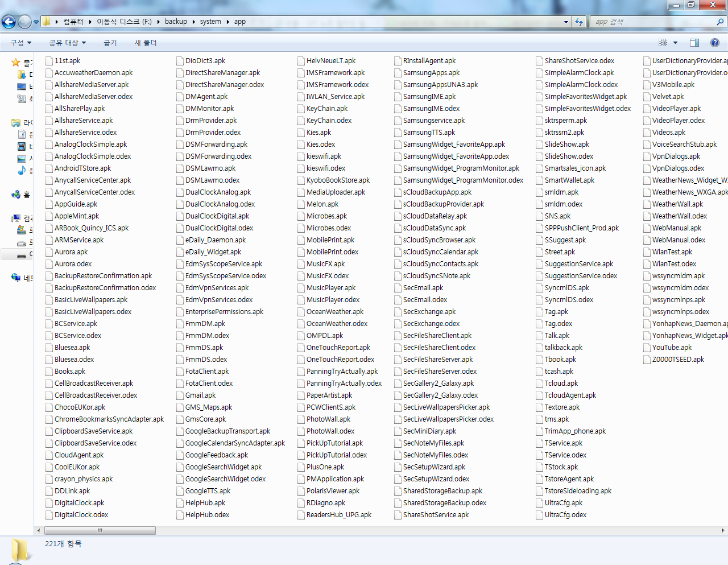The image size is (728, 565).
Task: Select the music note library icon
Action: point(22,170)
